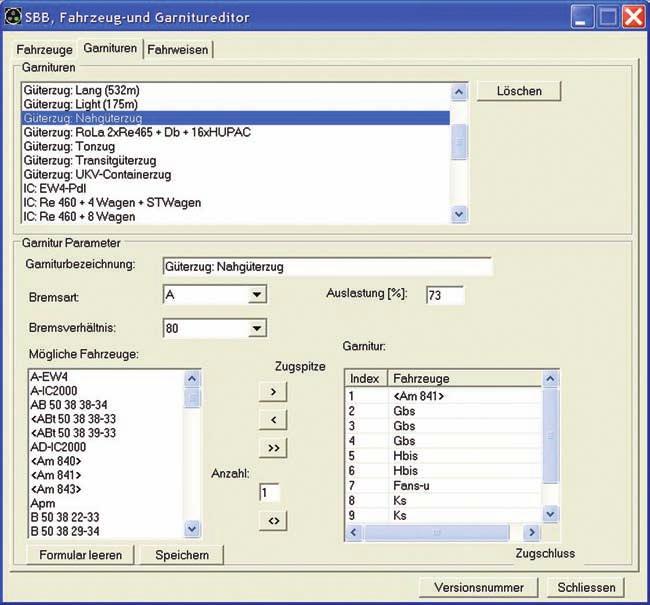Switch to the Fahrzeuge tab
This screenshot has width=650, height=605.
[x=44, y=50]
